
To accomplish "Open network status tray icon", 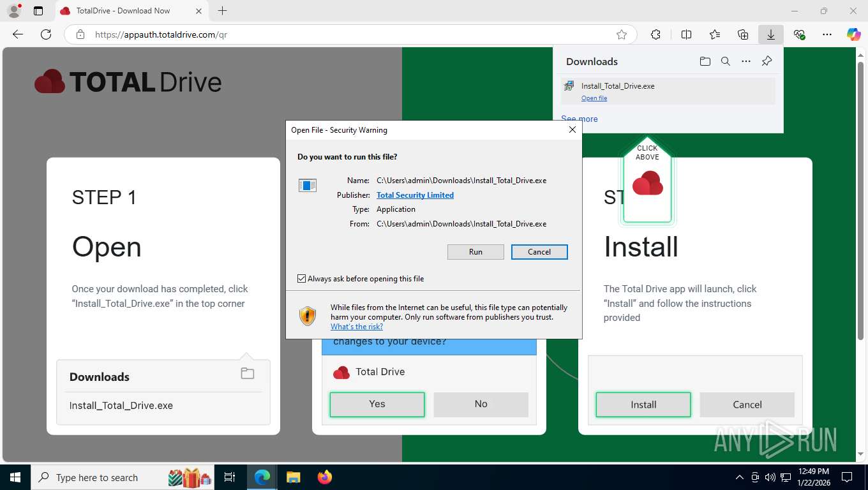I will pyautogui.click(x=786, y=477).
